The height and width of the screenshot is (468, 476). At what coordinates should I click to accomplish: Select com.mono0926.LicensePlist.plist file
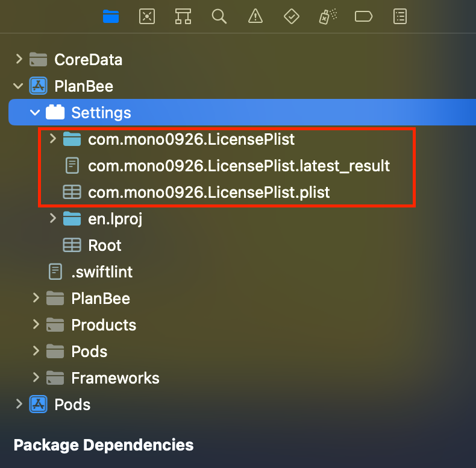pyautogui.click(x=209, y=192)
